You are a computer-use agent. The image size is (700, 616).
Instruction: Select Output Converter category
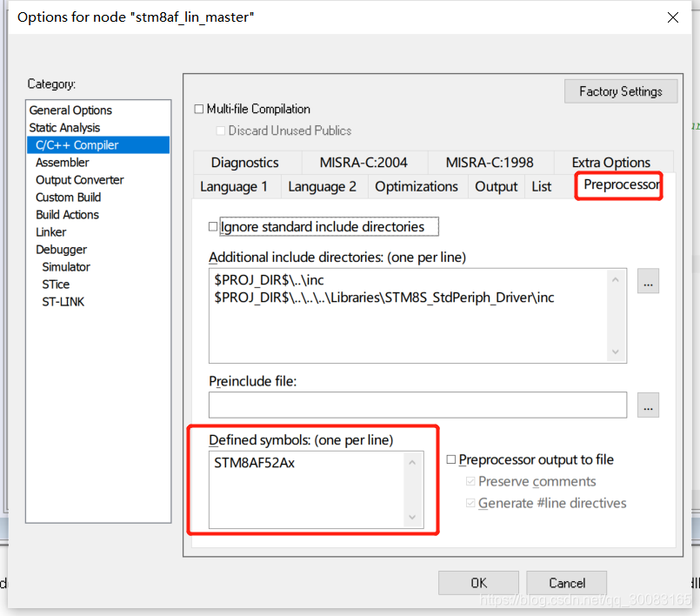point(79,180)
